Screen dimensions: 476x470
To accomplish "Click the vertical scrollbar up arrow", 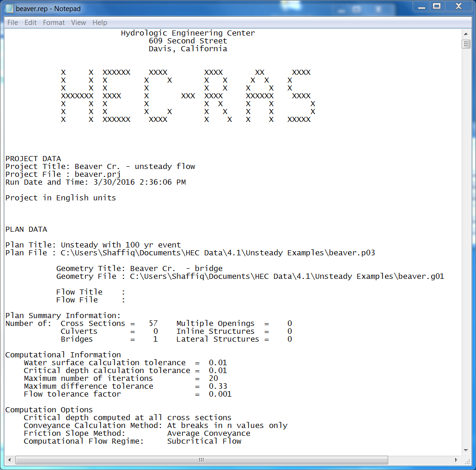I will tap(466, 34).
